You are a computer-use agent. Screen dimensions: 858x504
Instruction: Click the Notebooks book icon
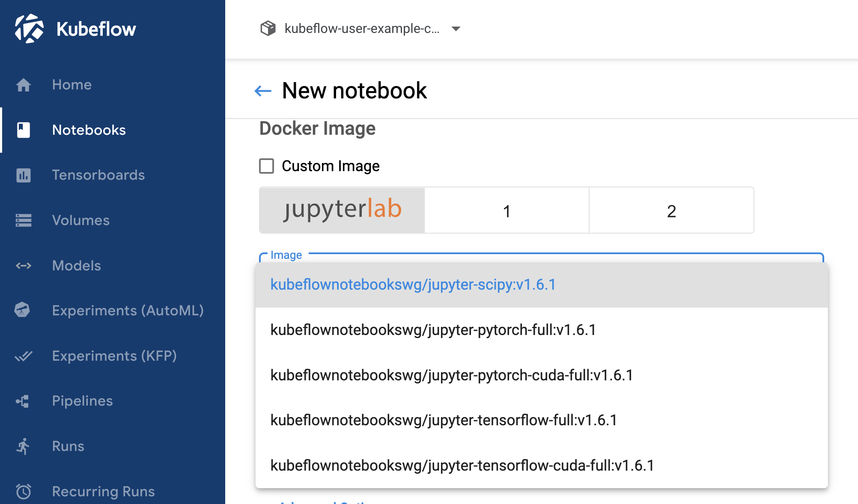click(x=24, y=130)
